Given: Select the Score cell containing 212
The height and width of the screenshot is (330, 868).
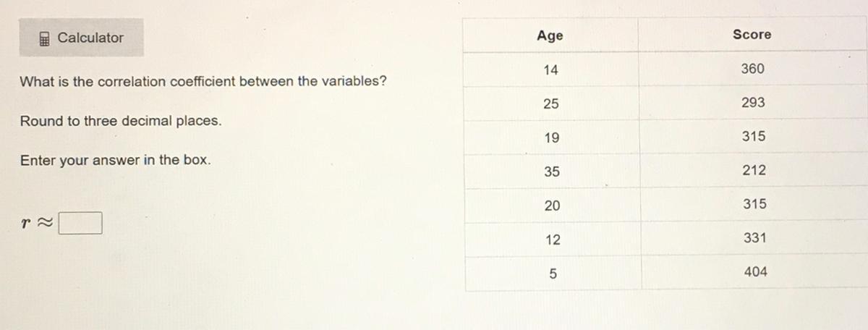Looking at the screenshot, I should coord(754,170).
